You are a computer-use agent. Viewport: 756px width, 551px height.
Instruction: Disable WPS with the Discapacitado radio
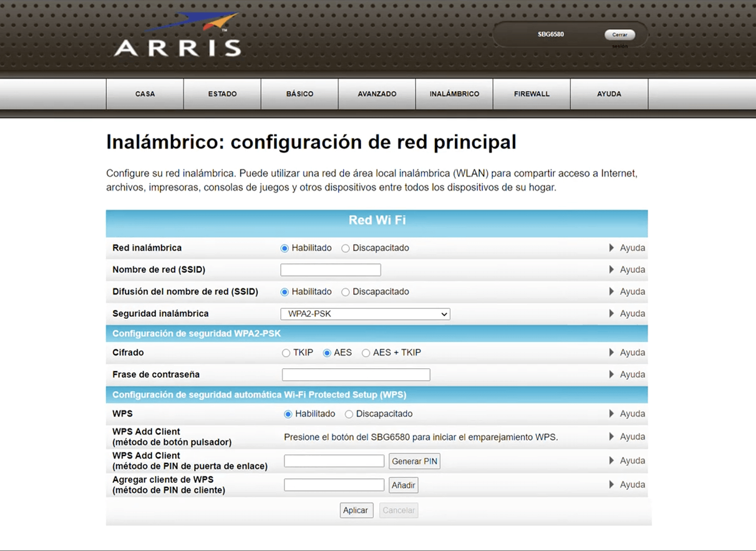tap(349, 414)
